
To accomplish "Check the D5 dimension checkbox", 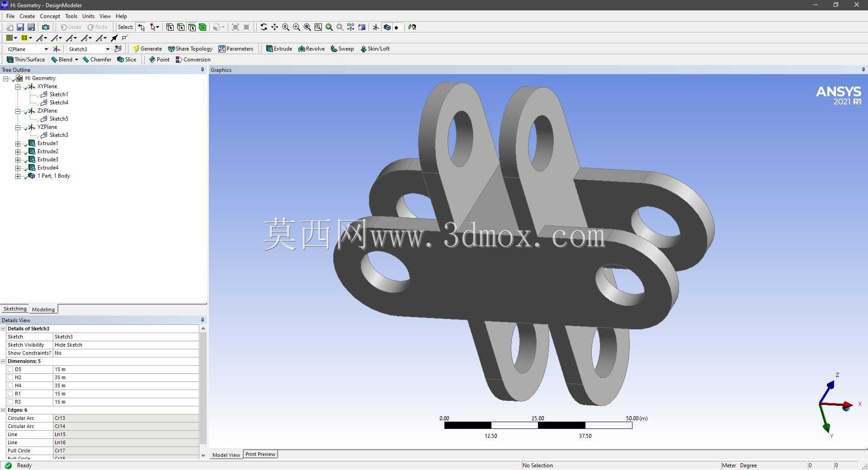I will click(x=10, y=369).
